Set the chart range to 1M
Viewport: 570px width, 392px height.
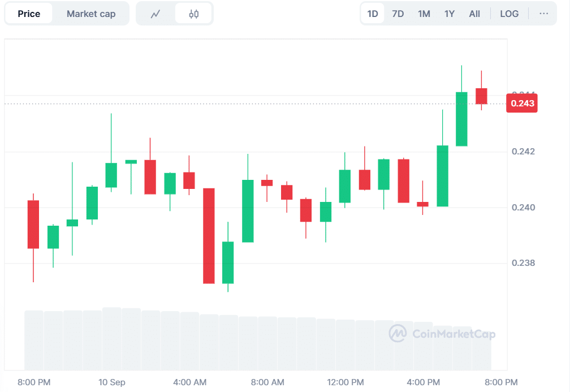click(x=424, y=14)
